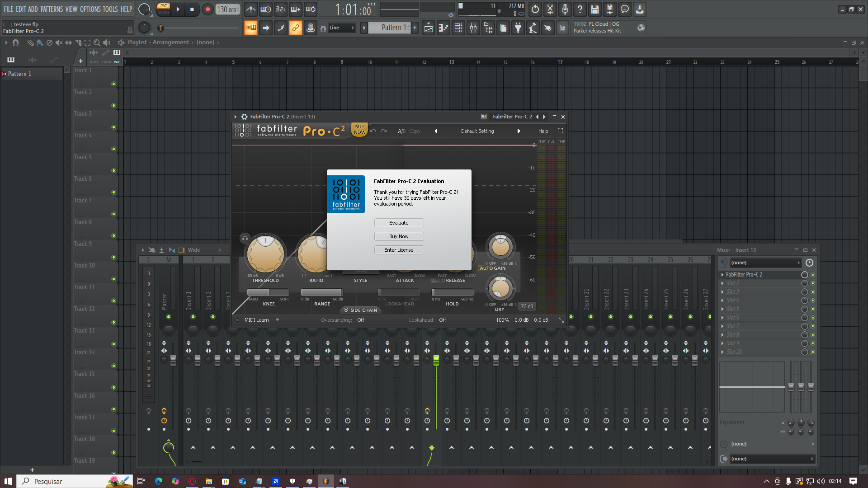Open the shopping cart content library
Viewport: 868px width, 488px height.
click(x=562, y=28)
